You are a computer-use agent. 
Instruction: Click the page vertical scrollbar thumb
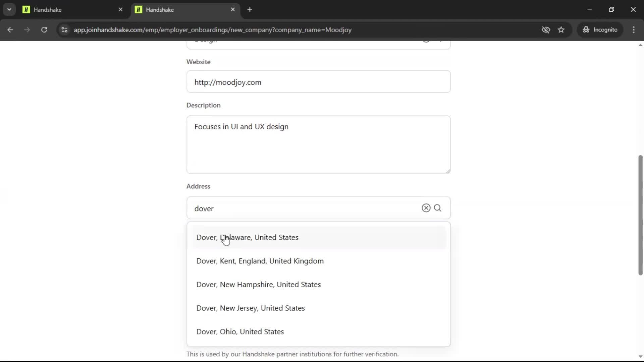pyautogui.click(x=640, y=215)
